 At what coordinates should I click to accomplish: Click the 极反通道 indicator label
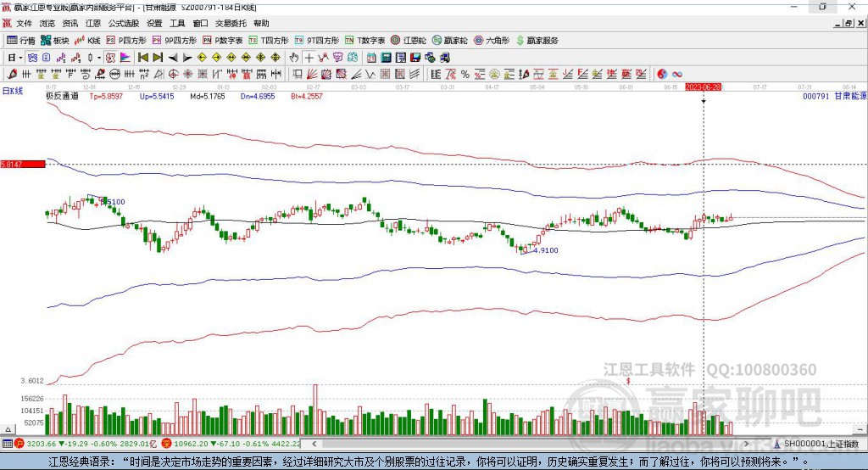[62, 96]
